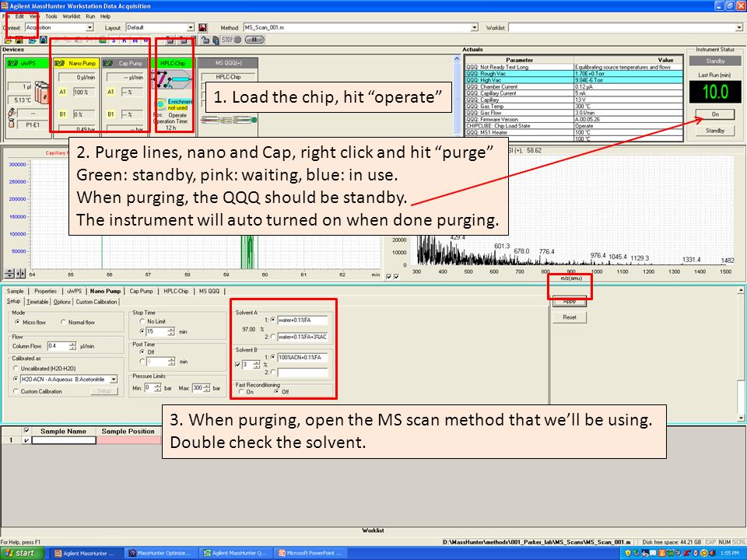Open the Run menu
This screenshot has width=747, height=560.
[x=90, y=16]
